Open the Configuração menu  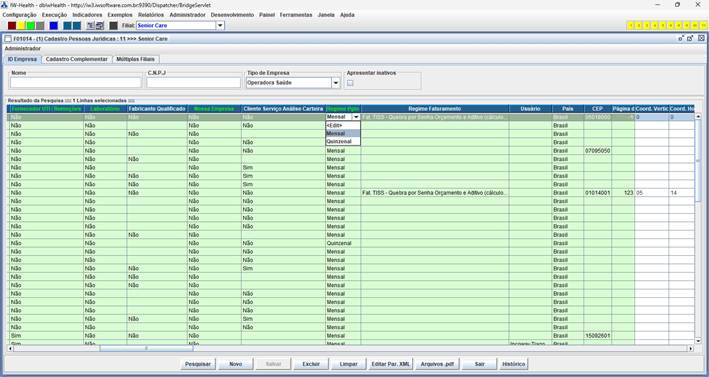pyautogui.click(x=19, y=15)
